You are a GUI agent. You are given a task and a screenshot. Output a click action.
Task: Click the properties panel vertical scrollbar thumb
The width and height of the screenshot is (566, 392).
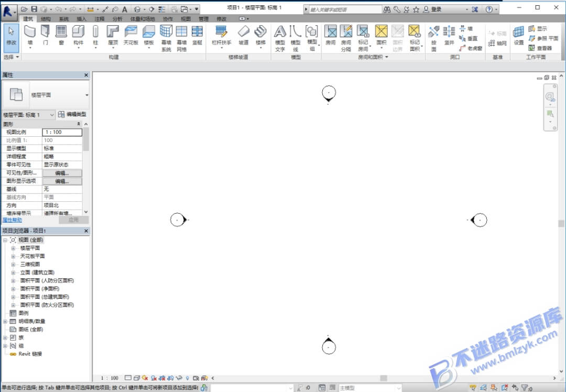coord(86,139)
